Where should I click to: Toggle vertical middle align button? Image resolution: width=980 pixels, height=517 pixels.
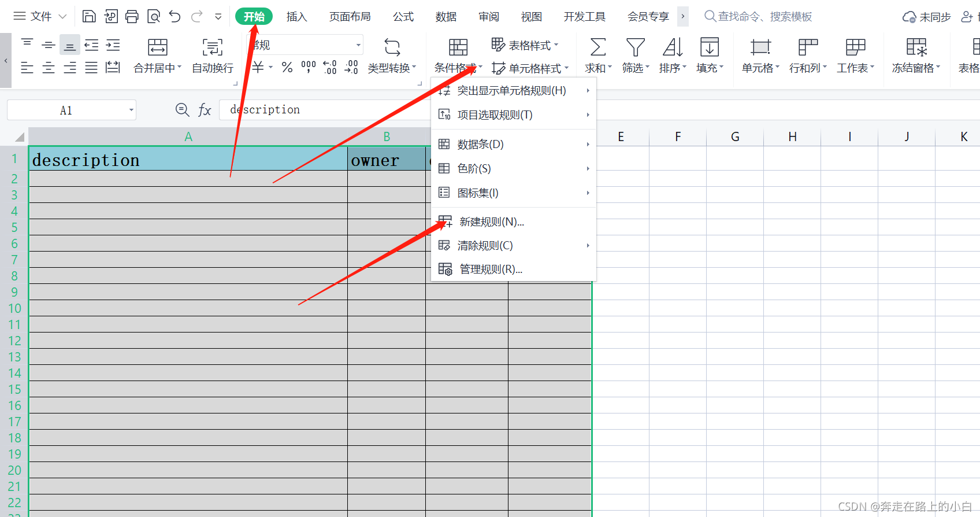pos(49,45)
